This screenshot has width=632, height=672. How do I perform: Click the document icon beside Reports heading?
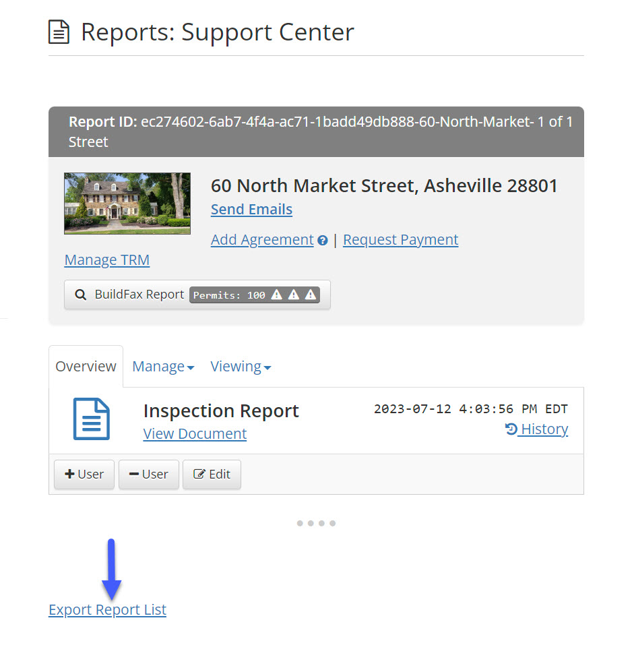coord(59,32)
